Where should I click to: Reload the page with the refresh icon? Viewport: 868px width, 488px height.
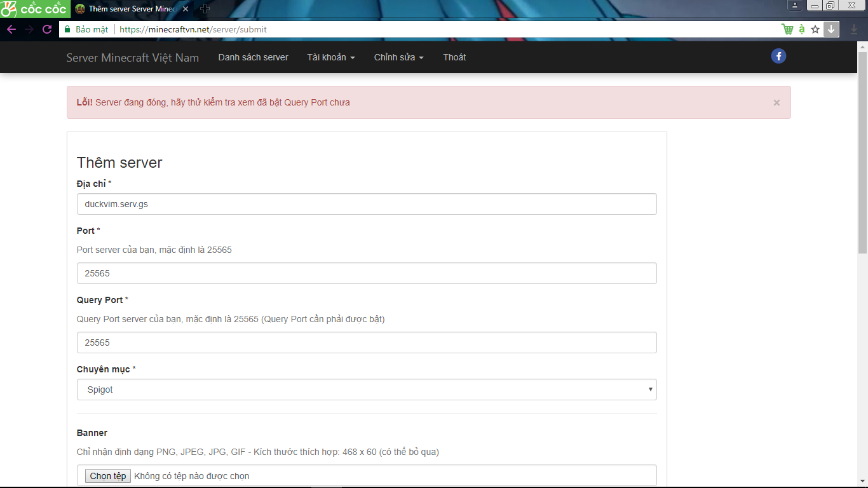[x=47, y=29]
